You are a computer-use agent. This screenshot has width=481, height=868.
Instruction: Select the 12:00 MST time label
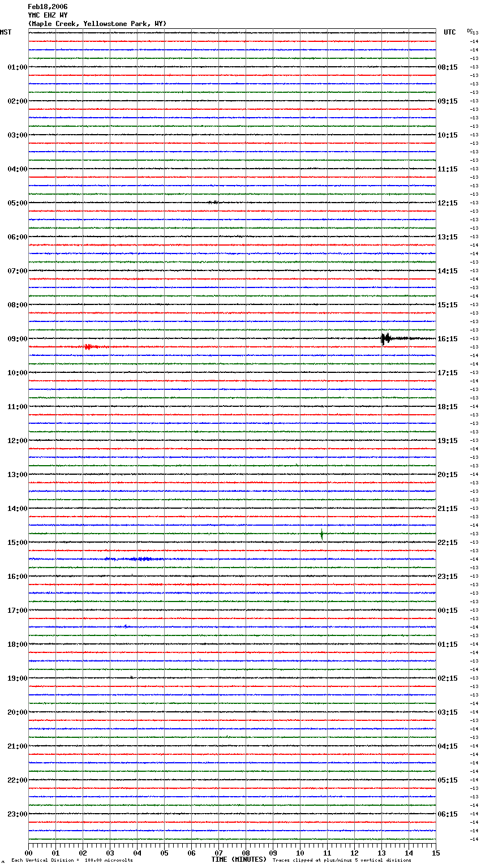tap(18, 441)
